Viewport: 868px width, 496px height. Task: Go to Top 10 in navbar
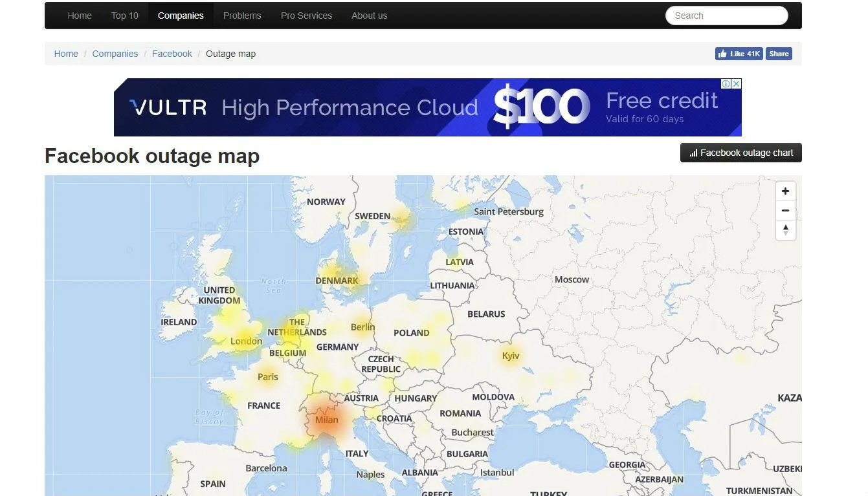point(125,16)
